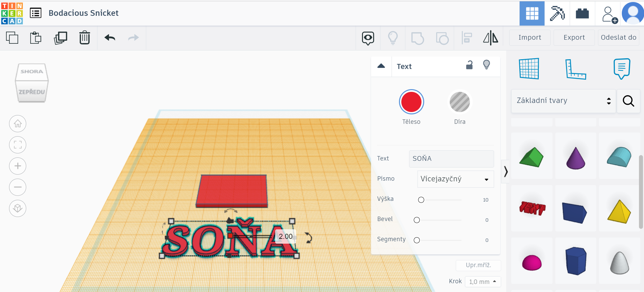Screen dimensions: 644x292
Task: Click the Upr.mříž. edit grid button
Action: point(478,265)
